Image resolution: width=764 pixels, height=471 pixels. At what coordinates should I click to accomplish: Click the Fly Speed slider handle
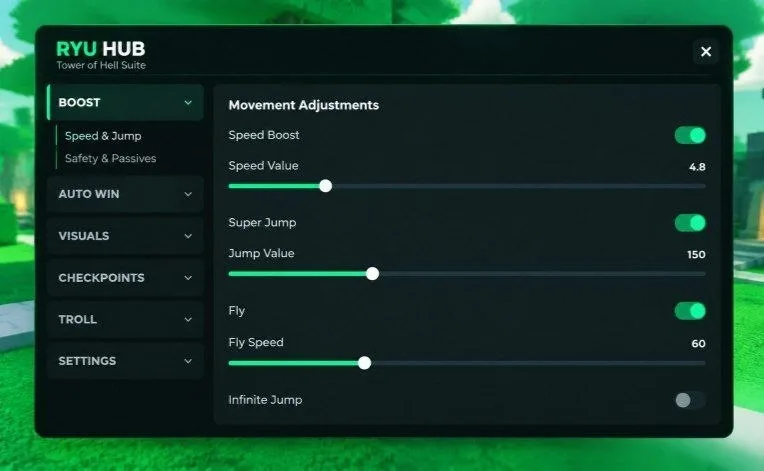(364, 363)
